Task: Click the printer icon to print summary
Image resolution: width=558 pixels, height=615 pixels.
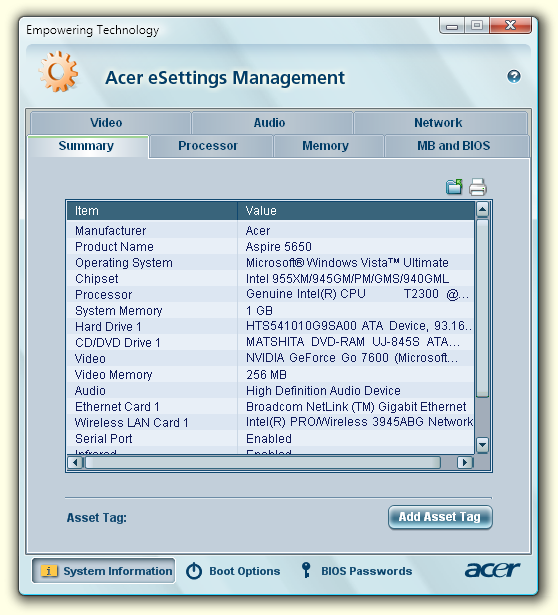Action: coord(478,187)
